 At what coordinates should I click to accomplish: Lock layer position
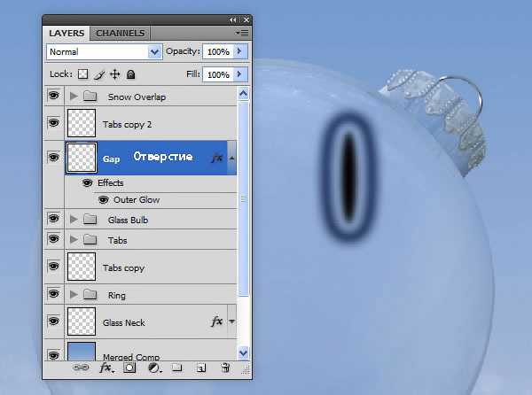(x=115, y=74)
